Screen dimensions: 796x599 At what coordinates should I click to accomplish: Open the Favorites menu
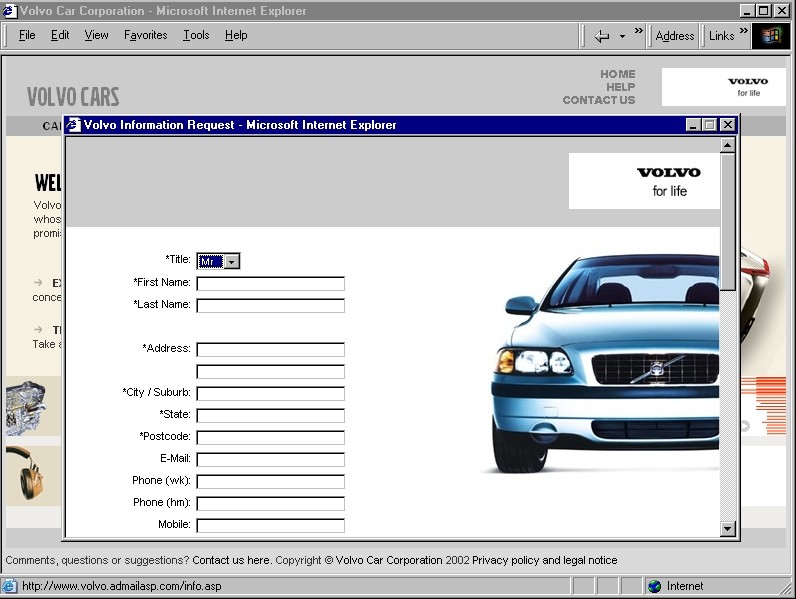pos(146,35)
